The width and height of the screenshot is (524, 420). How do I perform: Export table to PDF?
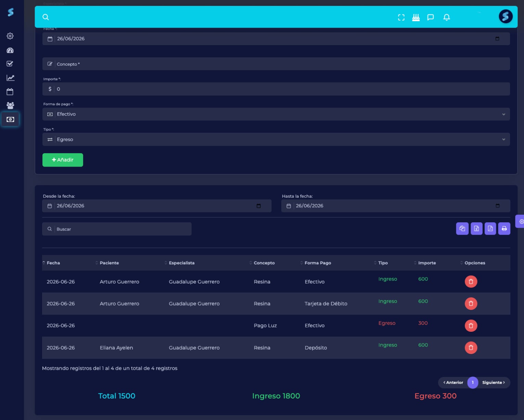pyautogui.click(x=490, y=228)
